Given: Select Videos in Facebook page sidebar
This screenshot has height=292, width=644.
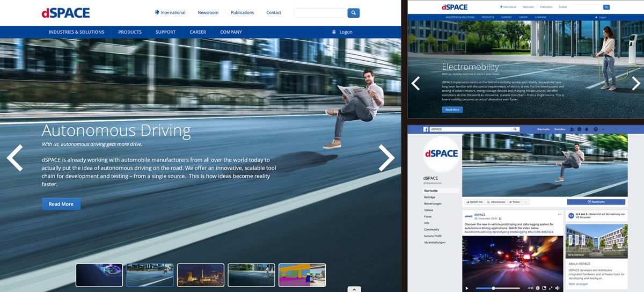Looking at the screenshot, I should click(x=428, y=210).
